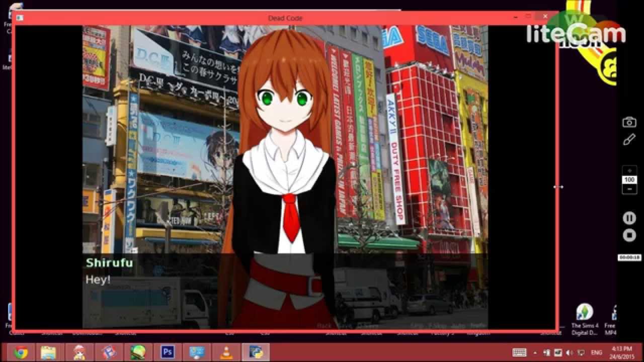
Task: Open the monitor screen app on taskbar
Action: tap(197, 352)
